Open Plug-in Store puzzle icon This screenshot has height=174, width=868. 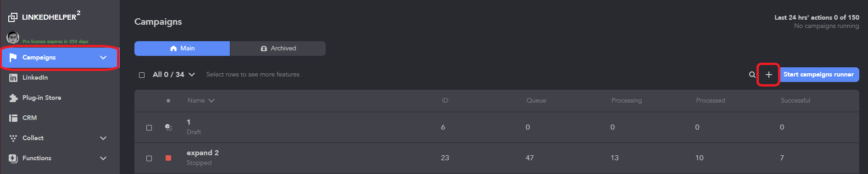point(13,98)
